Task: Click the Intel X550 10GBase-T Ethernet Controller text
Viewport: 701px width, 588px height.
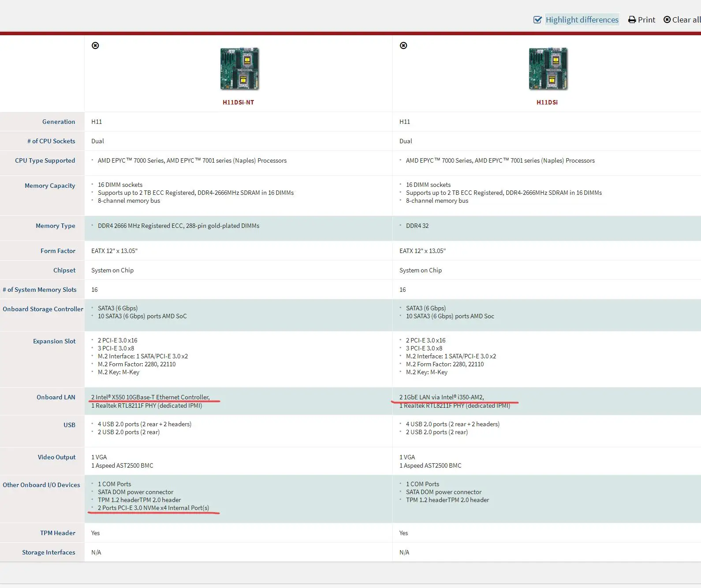Action: pyautogui.click(x=150, y=397)
